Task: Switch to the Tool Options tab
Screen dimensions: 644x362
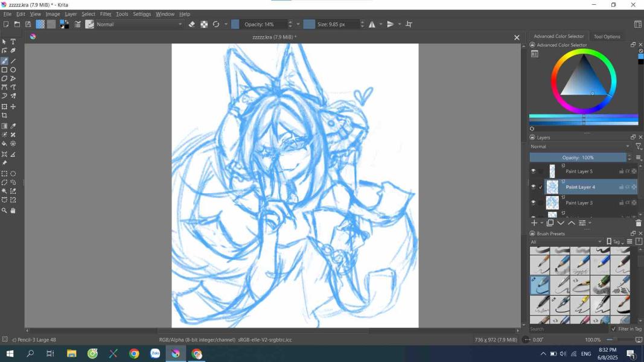Action: [607, 37]
